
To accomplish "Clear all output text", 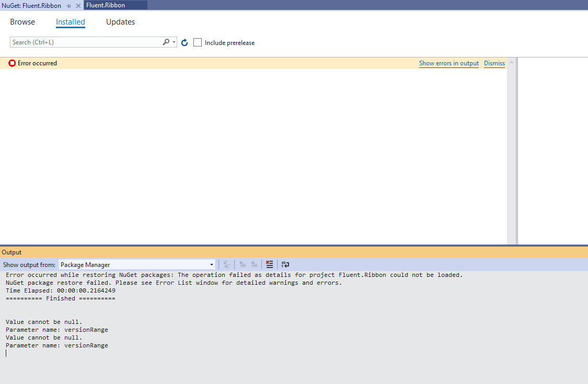I will tap(269, 264).
